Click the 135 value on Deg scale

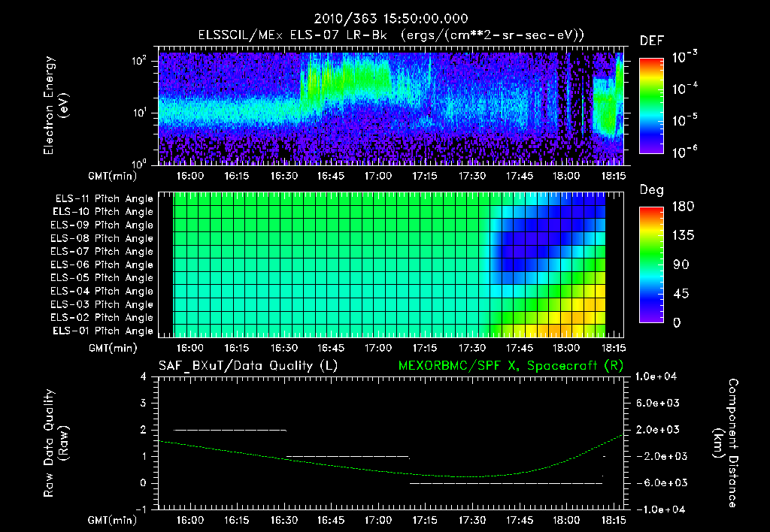tap(683, 236)
